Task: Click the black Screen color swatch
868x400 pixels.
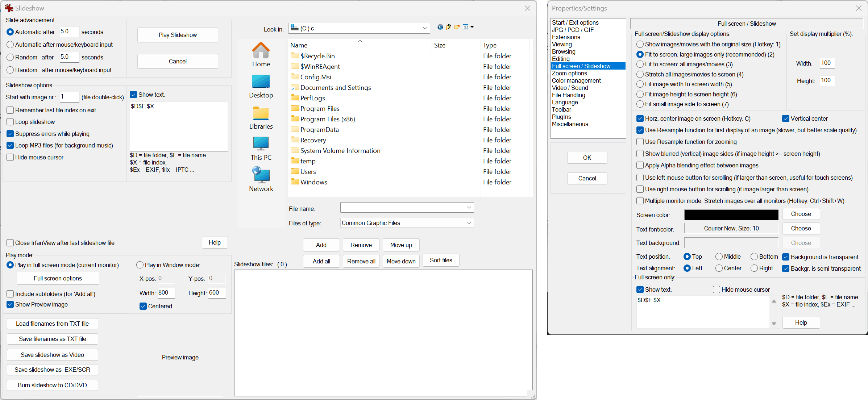Action: pyautogui.click(x=731, y=214)
